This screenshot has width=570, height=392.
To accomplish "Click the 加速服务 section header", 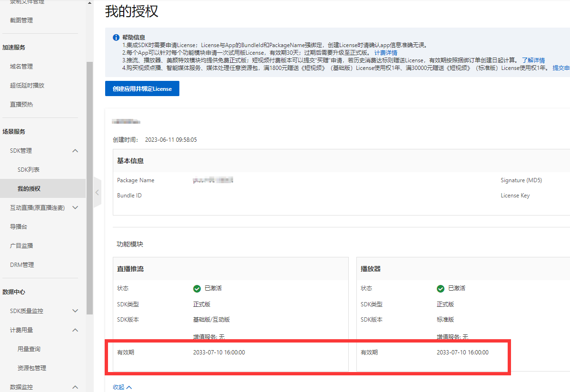I will [x=14, y=47].
